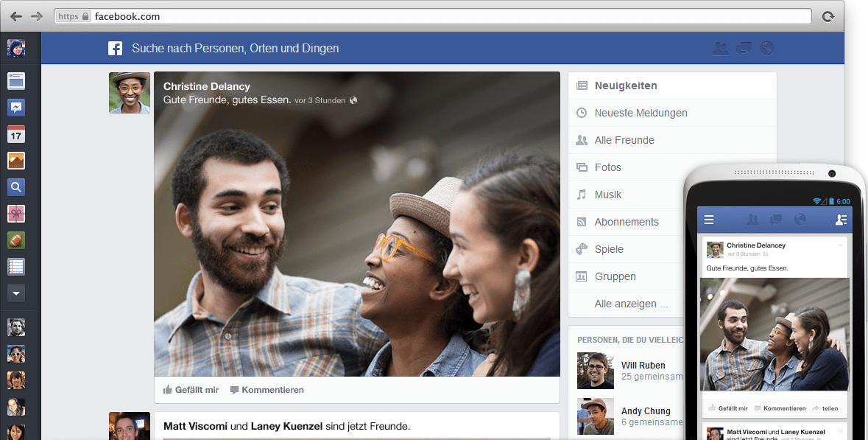Tap 'Gefällt mir' on the phone post
Viewport: 868px width, 440px height.
click(728, 408)
